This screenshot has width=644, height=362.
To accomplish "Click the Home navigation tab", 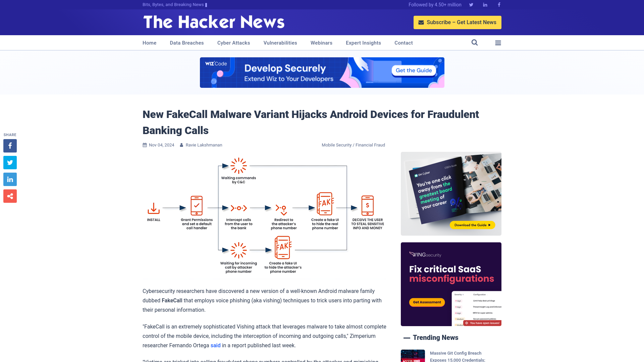I will point(150,43).
